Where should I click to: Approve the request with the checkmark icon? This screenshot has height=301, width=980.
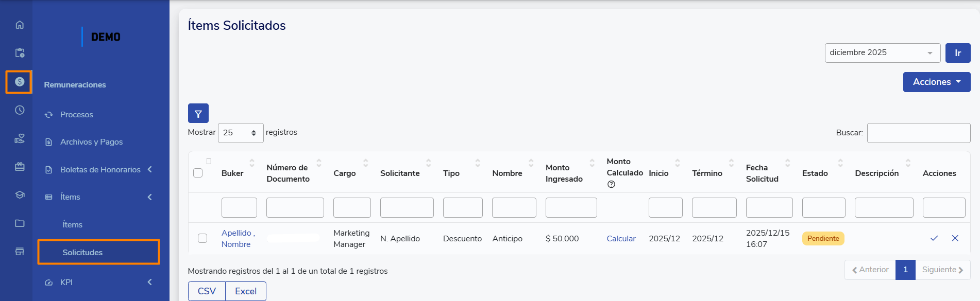(934, 238)
